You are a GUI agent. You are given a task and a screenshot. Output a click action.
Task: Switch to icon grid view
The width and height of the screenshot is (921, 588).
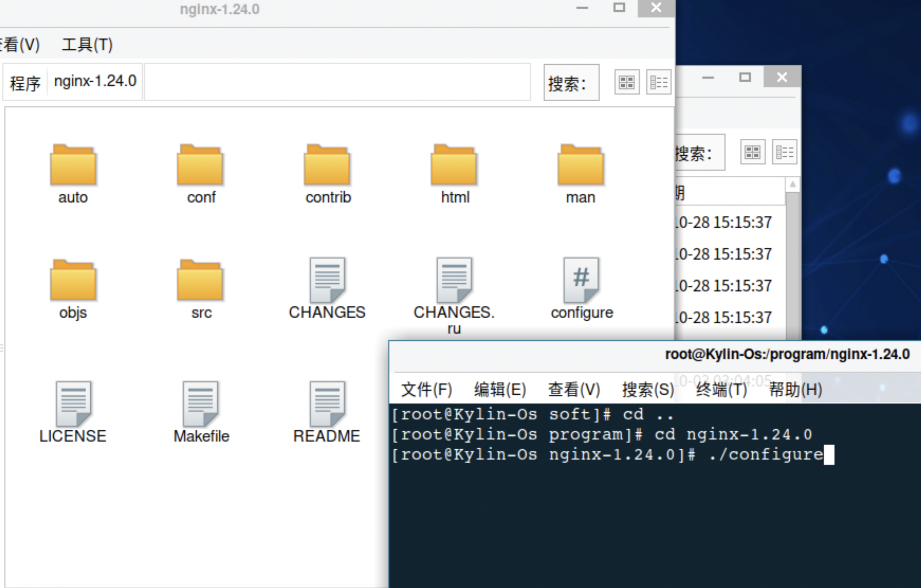(x=626, y=82)
